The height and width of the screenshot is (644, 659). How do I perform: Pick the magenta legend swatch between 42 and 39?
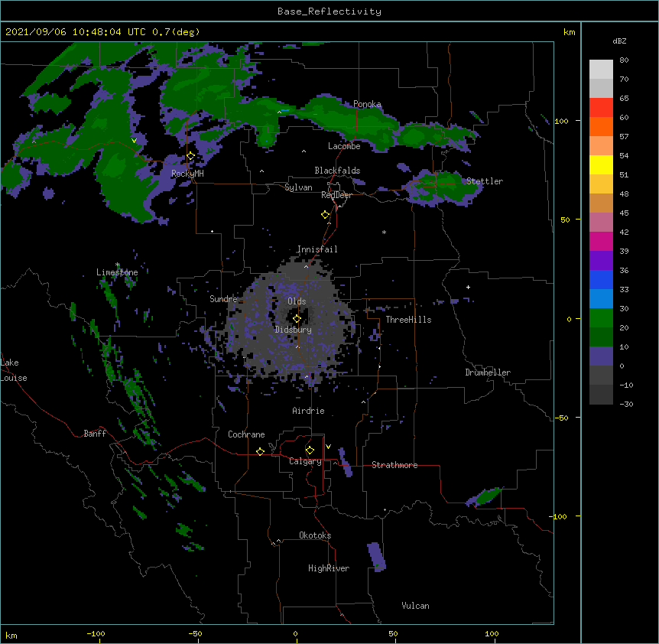pyautogui.click(x=601, y=241)
